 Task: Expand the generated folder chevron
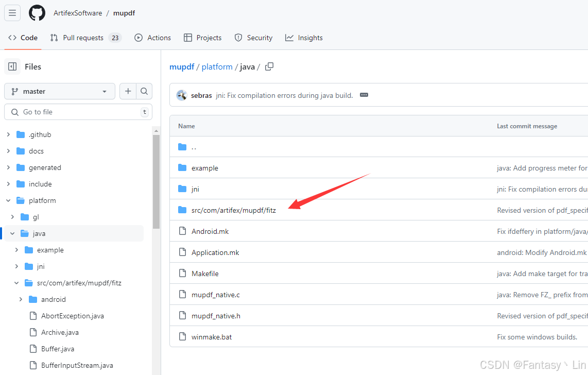coord(8,167)
